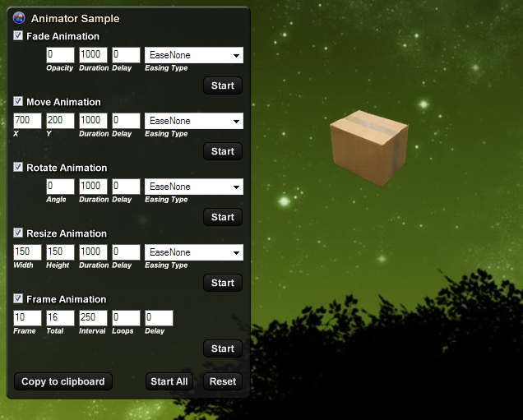Screen dimensions: 523x420
Task: Select the Rotate Delay input field
Action: [x=126, y=186]
